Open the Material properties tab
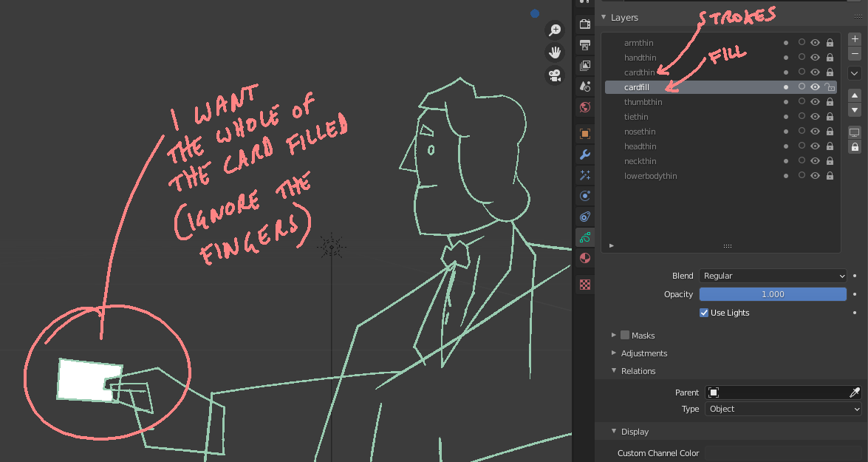The height and width of the screenshot is (462, 868). pos(584,258)
